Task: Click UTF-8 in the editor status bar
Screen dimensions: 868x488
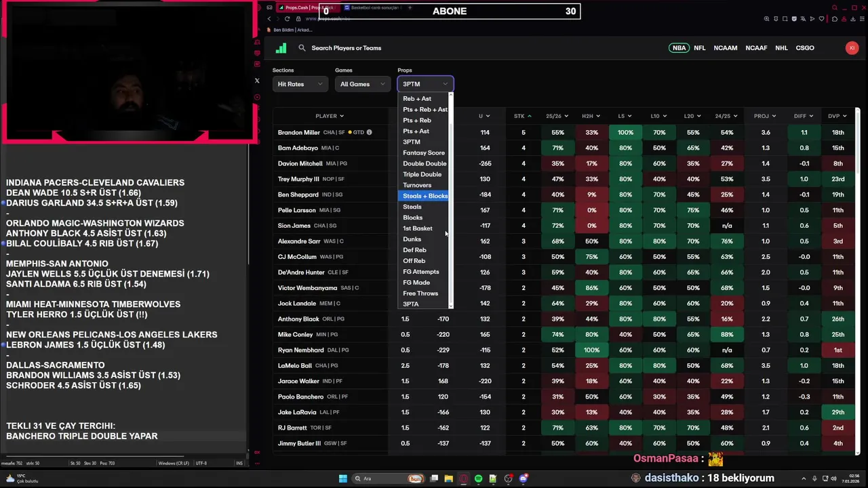Action: pyautogui.click(x=201, y=463)
